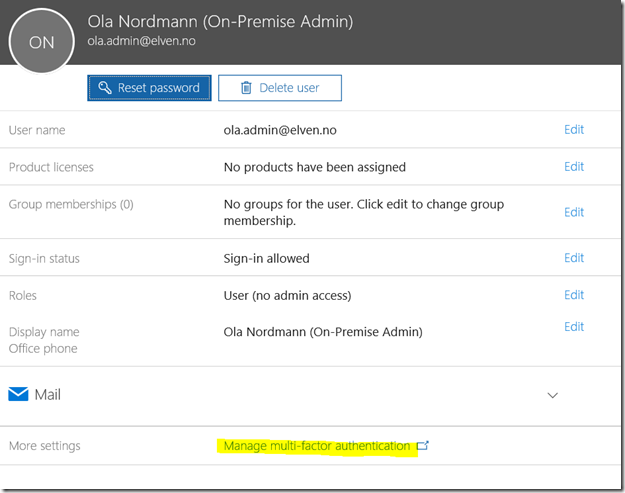Click the 'No products have been assigned' text
Screen dimensions: 625x493
[314, 167]
